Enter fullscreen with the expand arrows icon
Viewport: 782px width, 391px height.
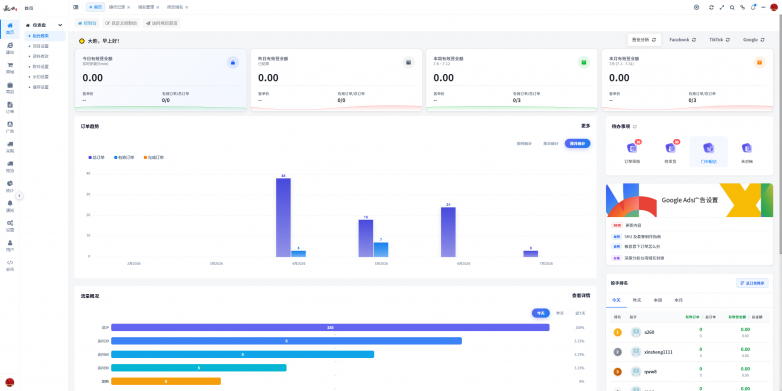[x=722, y=7]
